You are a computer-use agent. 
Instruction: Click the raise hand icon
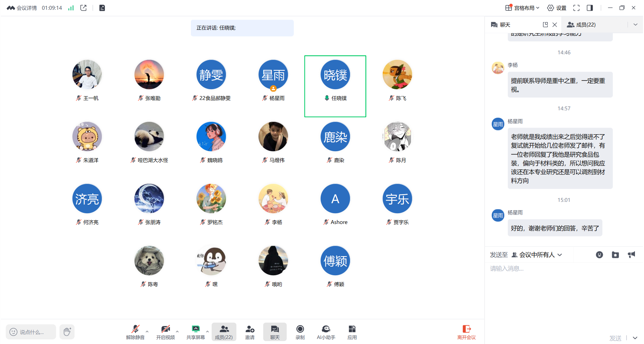pos(67,332)
